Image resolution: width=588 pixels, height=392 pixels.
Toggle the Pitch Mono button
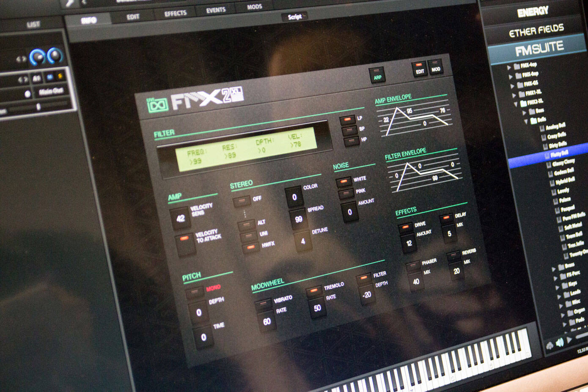coord(195,292)
